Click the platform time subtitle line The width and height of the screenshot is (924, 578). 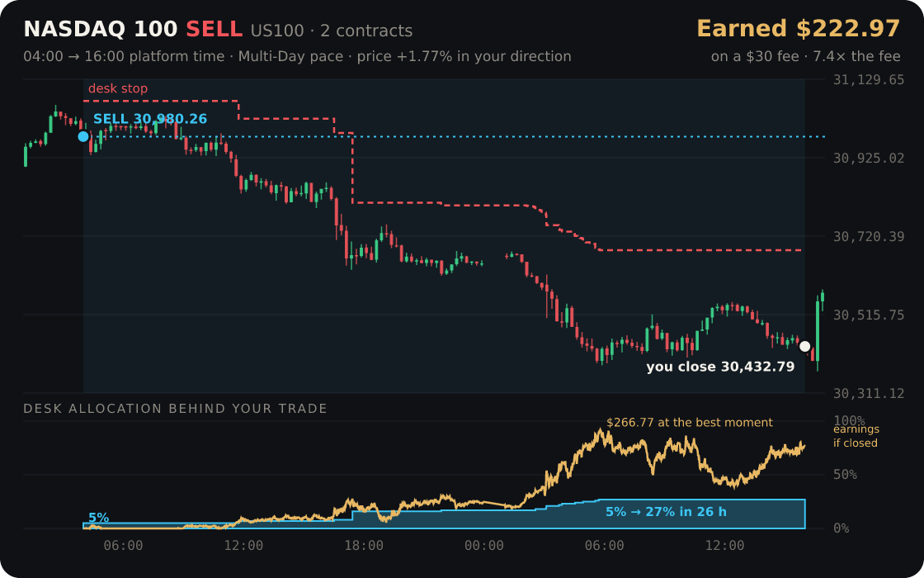(297, 57)
